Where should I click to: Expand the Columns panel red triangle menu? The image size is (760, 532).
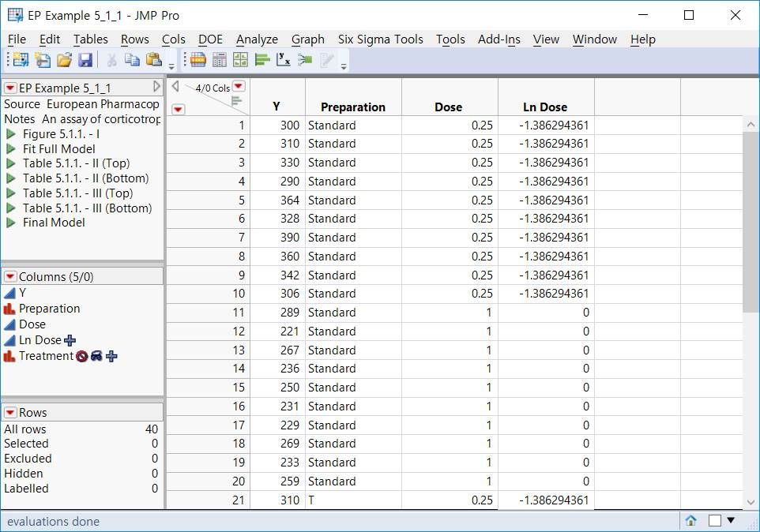pyautogui.click(x=10, y=276)
